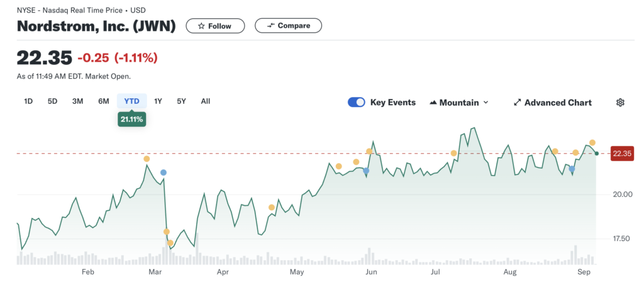Image resolution: width=644 pixels, height=289 pixels.
Task: Click the yellow event dot in mid-July
Action: [453, 154]
